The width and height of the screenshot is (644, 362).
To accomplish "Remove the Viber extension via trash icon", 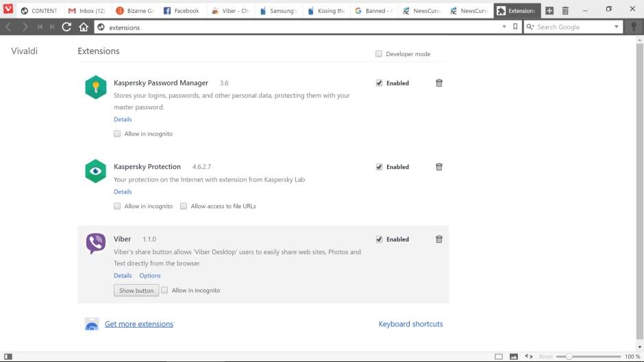I will [x=439, y=240].
